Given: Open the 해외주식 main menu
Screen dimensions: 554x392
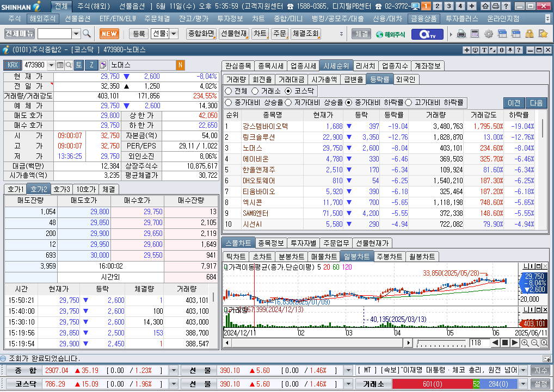Looking at the screenshot, I should pos(42,18).
